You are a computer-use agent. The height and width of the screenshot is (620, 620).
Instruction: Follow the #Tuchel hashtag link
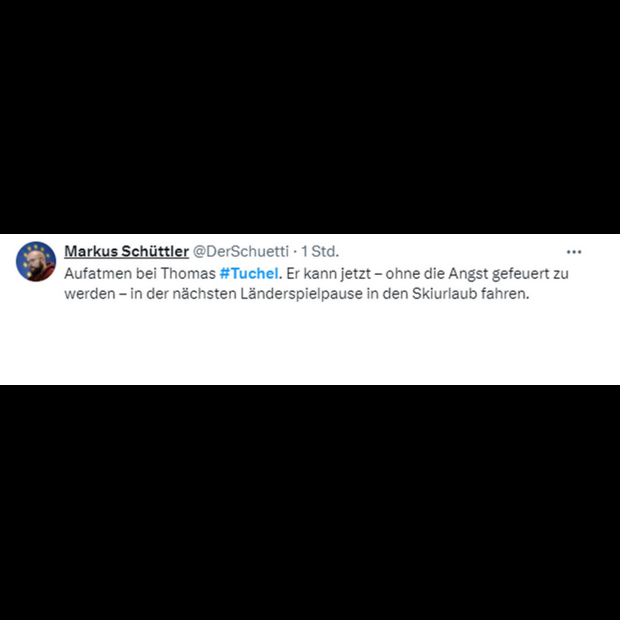[249, 273]
